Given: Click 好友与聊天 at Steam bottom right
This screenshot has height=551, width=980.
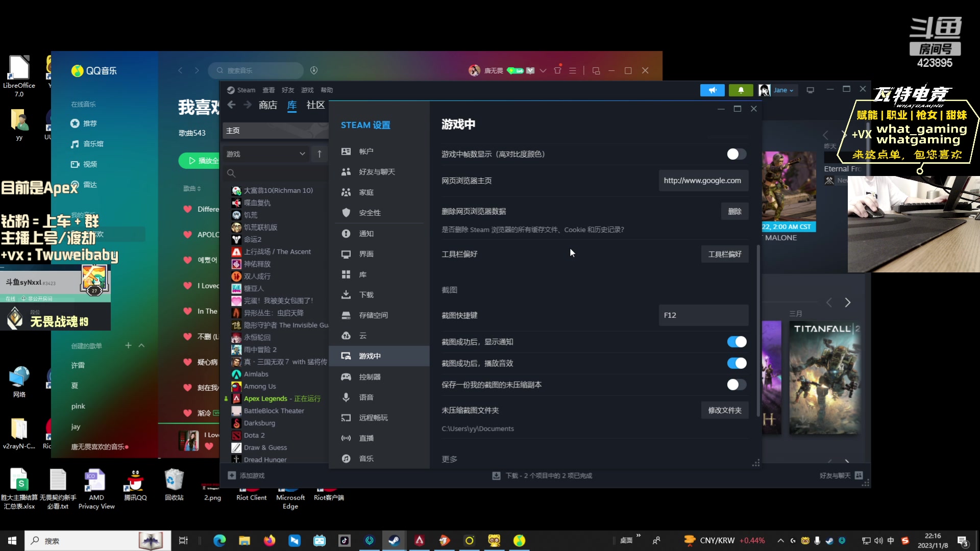Looking at the screenshot, I should [x=841, y=475].
